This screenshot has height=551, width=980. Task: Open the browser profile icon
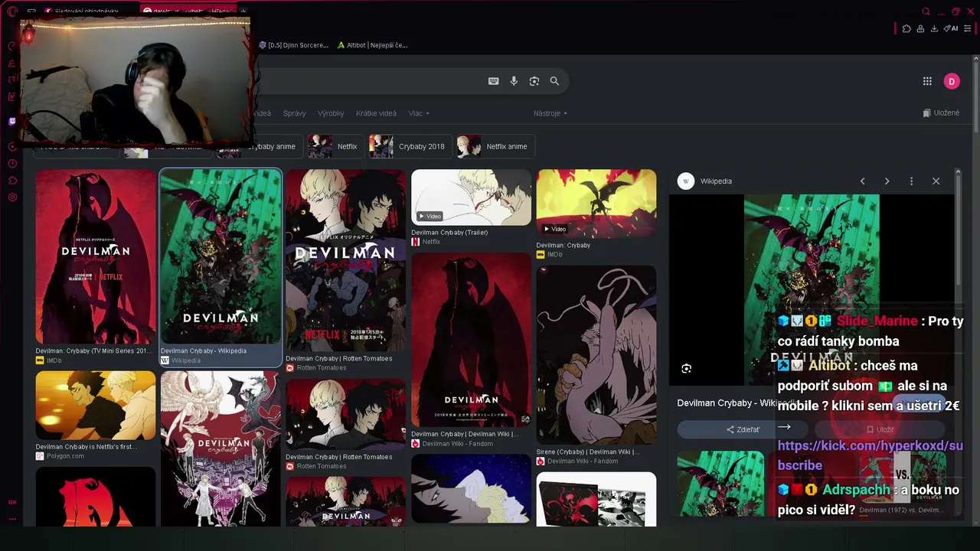pos(920,28)
